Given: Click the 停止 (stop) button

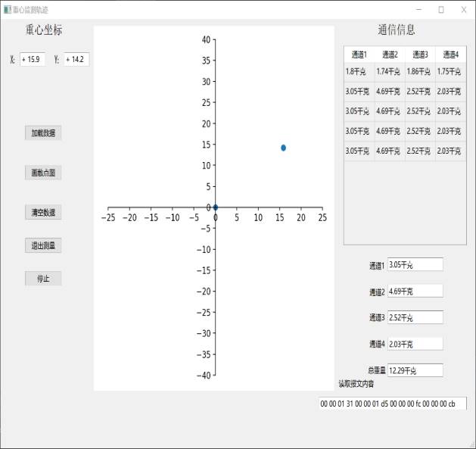Looking at the screenshot, I should click(x=43, y=279).
